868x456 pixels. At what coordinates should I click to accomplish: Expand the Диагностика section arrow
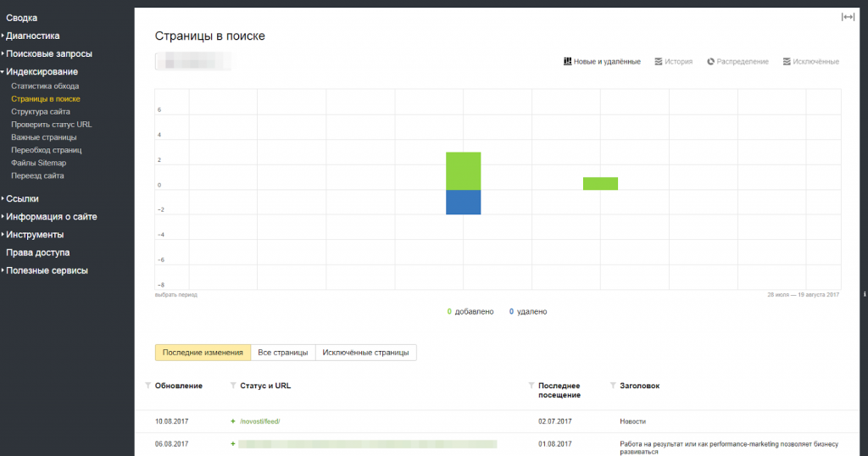coord(3,36)
